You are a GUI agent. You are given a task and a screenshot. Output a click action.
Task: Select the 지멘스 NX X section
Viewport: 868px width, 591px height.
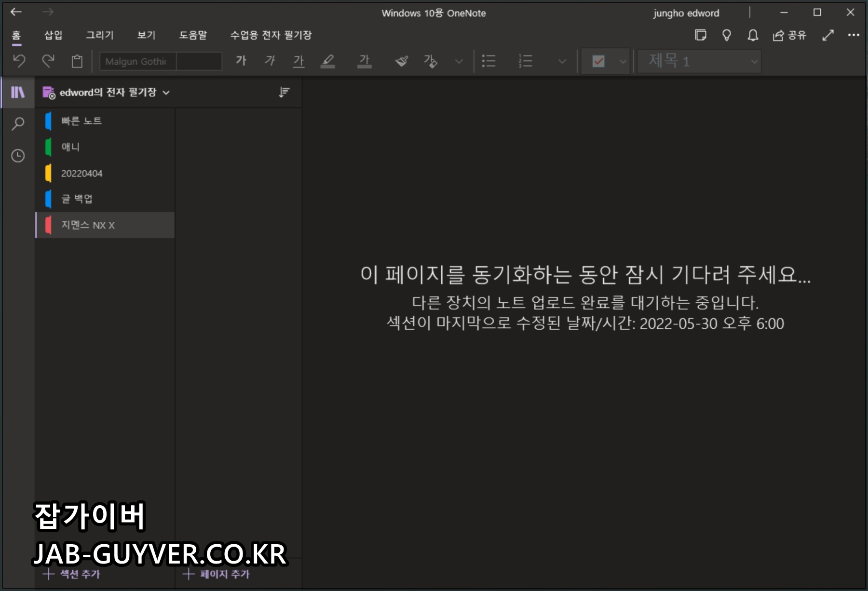[105, 225]
